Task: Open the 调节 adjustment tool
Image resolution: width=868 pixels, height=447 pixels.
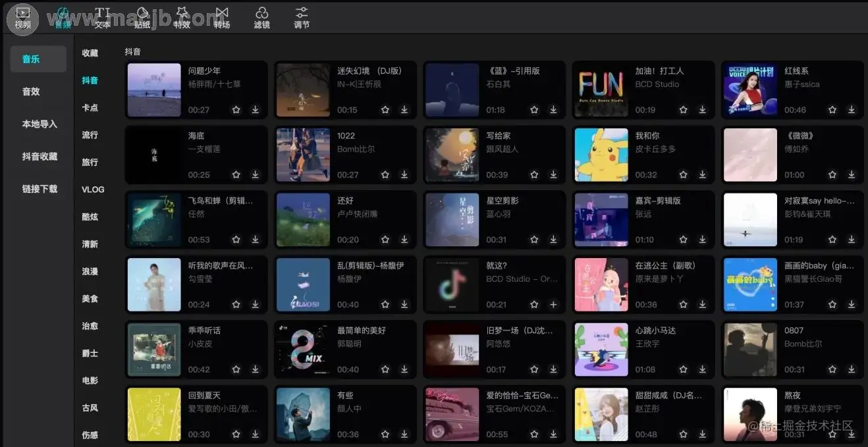Action: coord(302,18)
